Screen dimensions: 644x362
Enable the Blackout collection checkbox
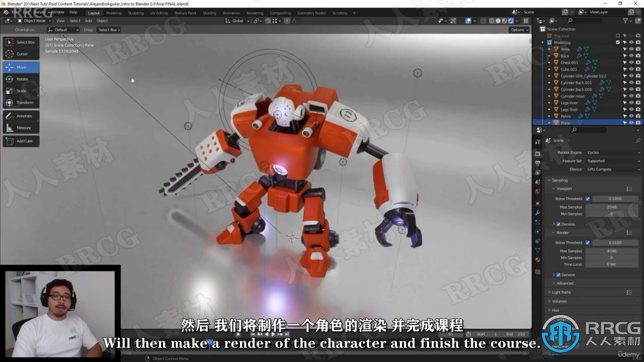click(x=618, y=36)
